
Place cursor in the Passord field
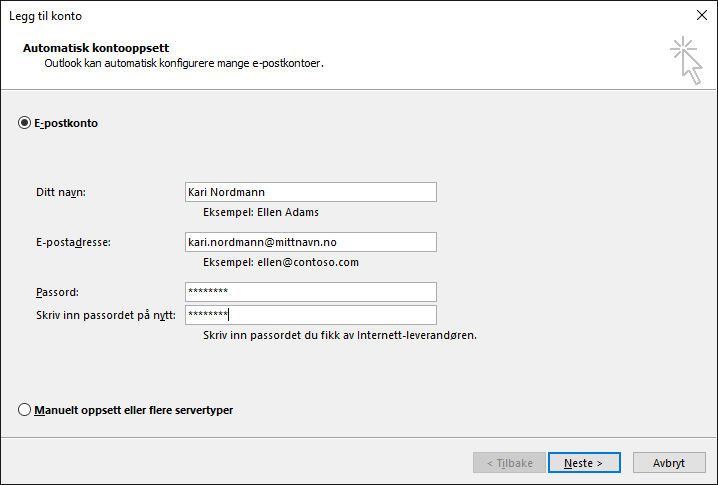coord(310,292)
